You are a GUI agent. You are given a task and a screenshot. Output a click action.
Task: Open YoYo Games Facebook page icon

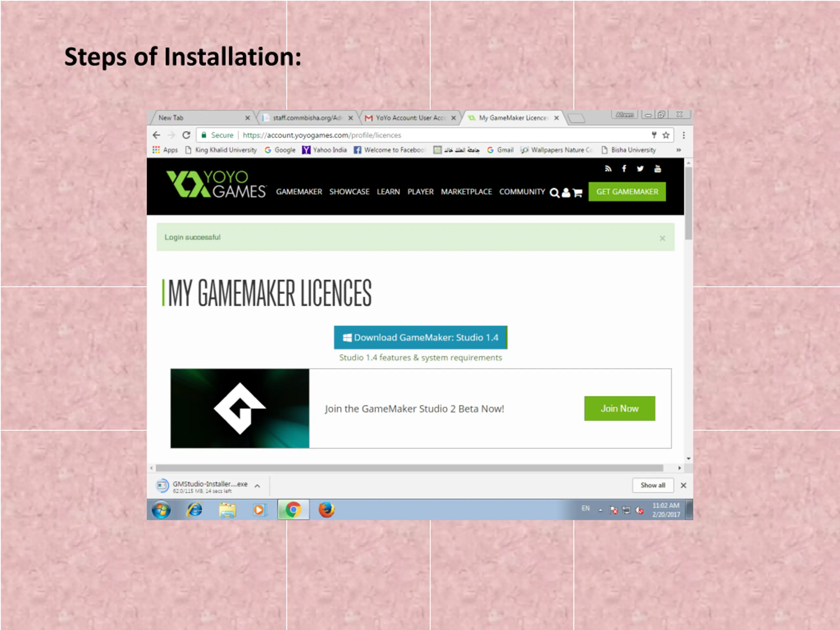(624, 169)
